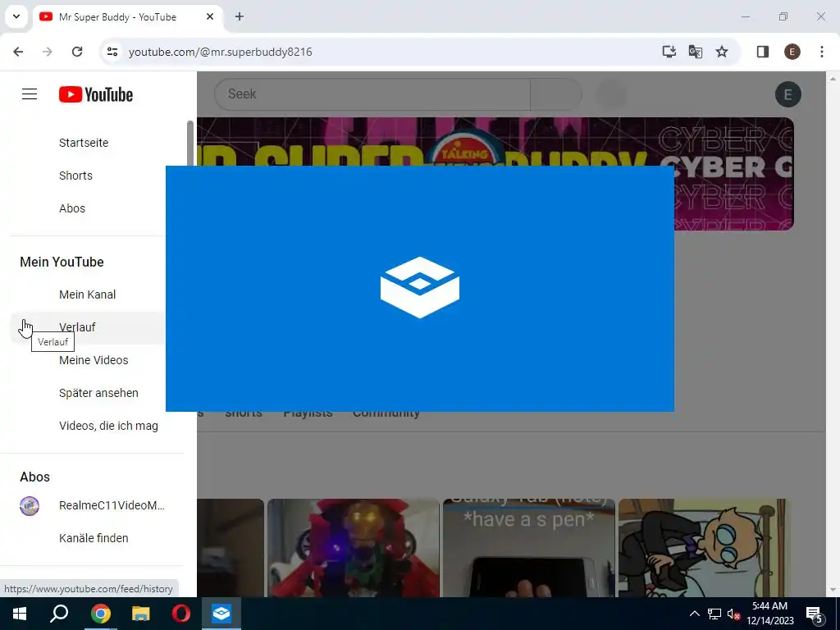Open a new browser tab
This screenshot has height=630, width=840.
coord(240,16)
